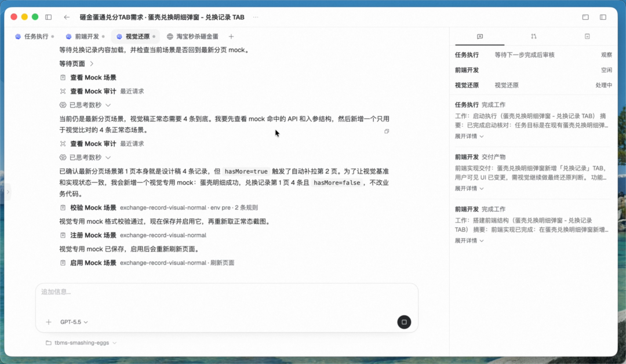This screenshot has height=364, width=626.
Task: Stop generation with the square button
Action: [404, 322]
